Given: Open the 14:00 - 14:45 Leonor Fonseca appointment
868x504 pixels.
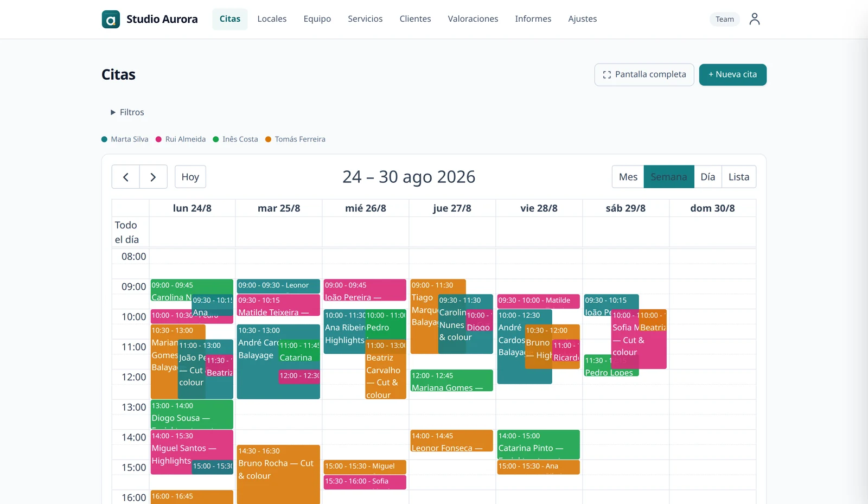Looking at the screenshot, I should [x=452, y=441].
